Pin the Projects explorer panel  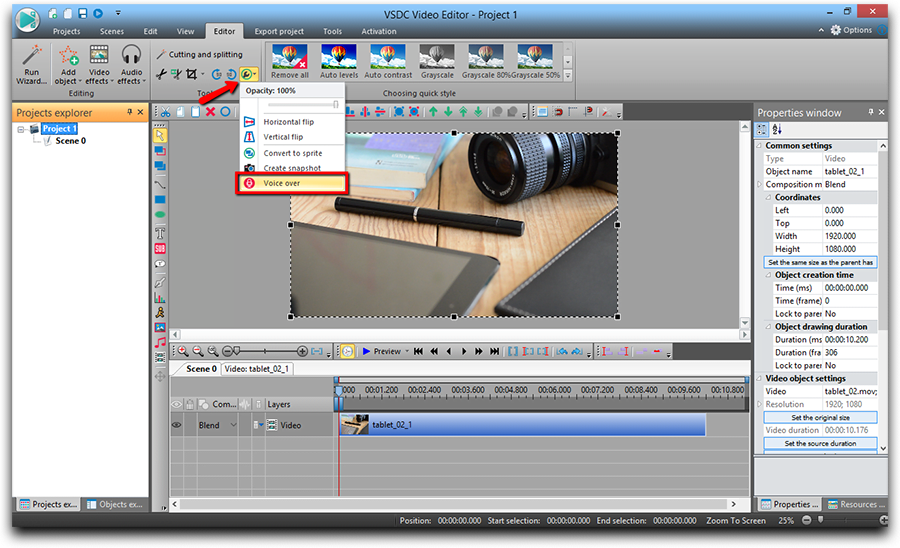click(130, 112)
